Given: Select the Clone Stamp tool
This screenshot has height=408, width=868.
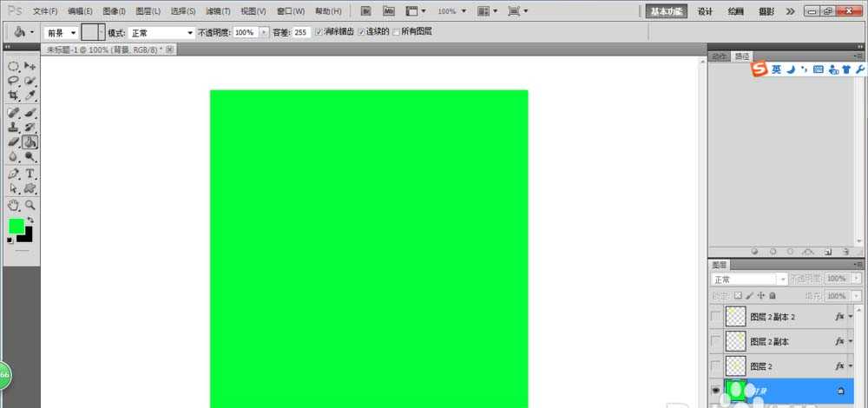Looking at the screenshot, I should (x=14, y=127).
